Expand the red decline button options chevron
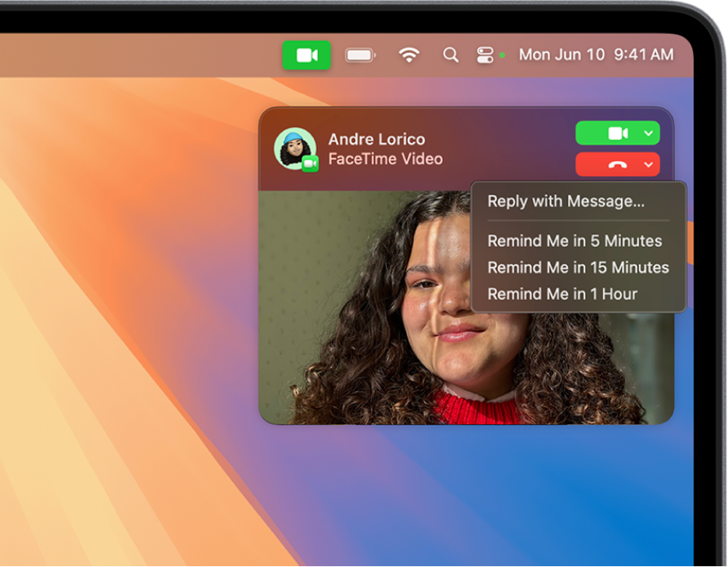This screenshot has height=567, width=728. (x=648, y=165)
